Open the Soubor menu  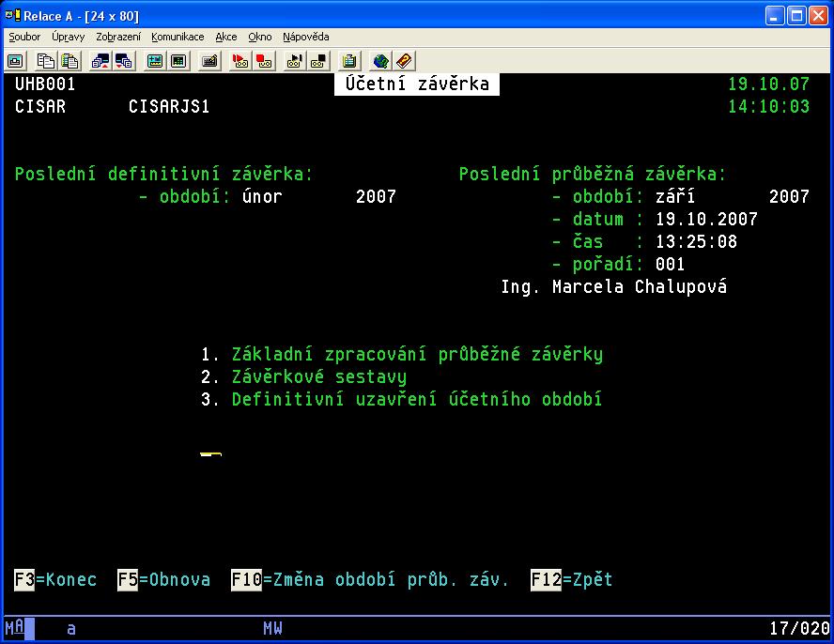pos(24,37)
